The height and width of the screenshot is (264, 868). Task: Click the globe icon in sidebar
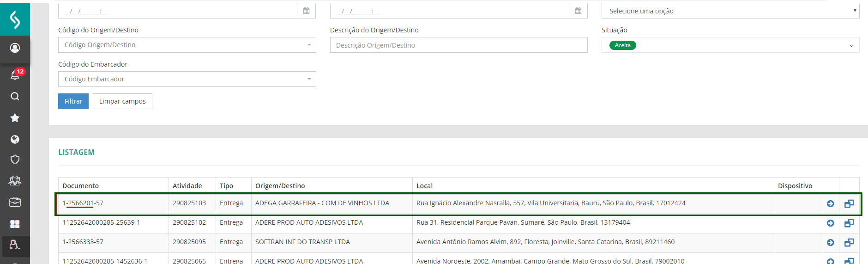click(15, 139)
